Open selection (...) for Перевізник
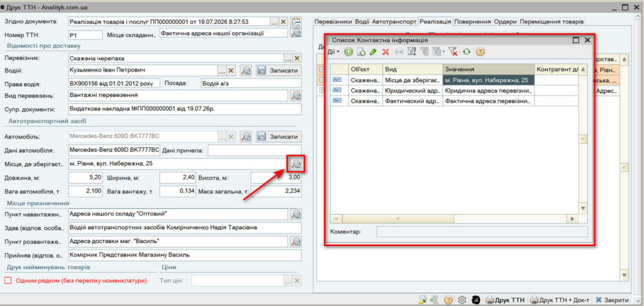Image resolution: width=644 pixels, height=306 pixels. pyautogui.click(x=288, y=58)
